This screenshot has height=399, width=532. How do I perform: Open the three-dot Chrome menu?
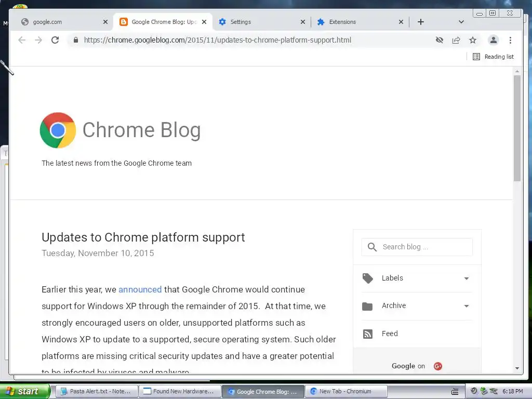[510, 40]
